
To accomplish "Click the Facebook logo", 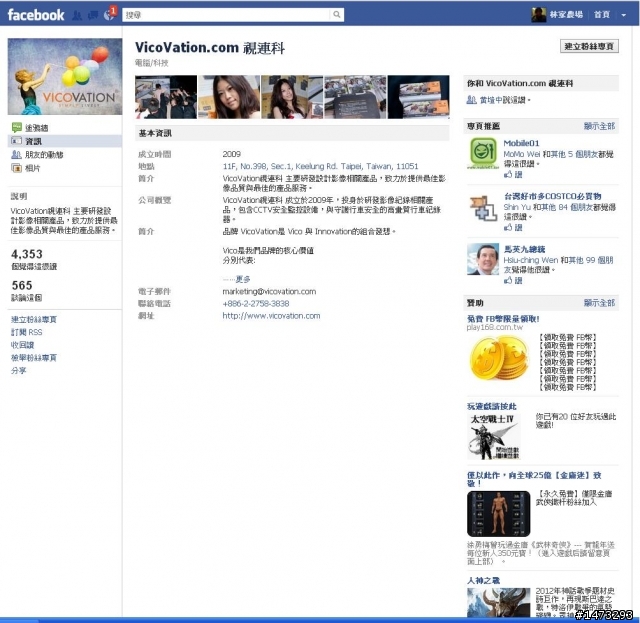I will point(36,15).
